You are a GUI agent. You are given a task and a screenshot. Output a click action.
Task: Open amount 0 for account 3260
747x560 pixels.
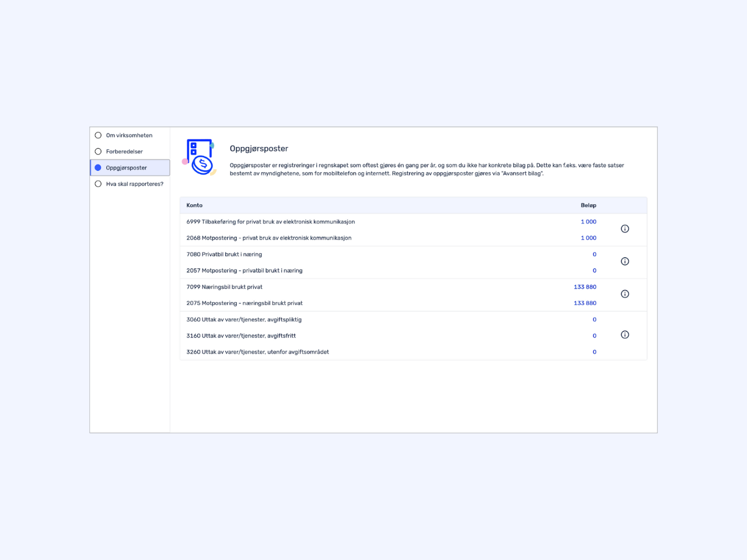pos(595,352)
